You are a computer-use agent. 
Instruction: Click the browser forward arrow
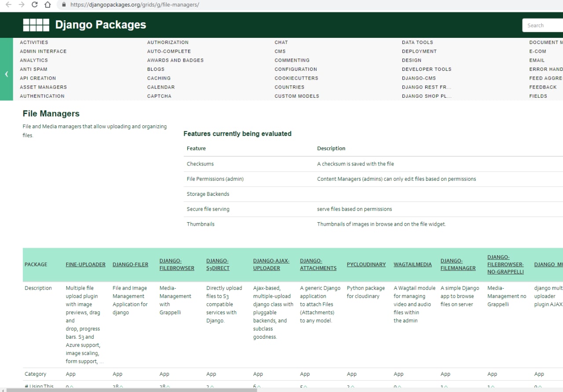click(x=22, y=5)
